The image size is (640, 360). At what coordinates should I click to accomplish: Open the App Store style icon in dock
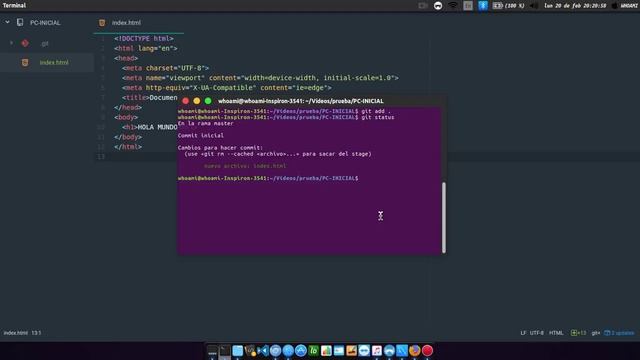tap(301, 351)
